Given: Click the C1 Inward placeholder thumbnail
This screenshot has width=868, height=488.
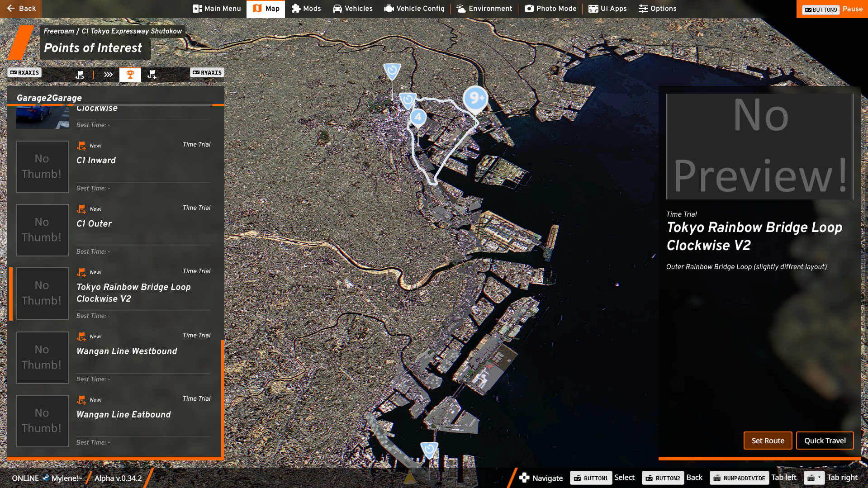Looking at the screenshot, I should [43, 167].
